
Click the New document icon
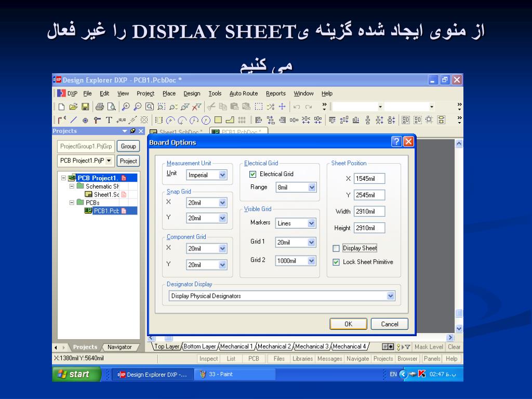61,107
